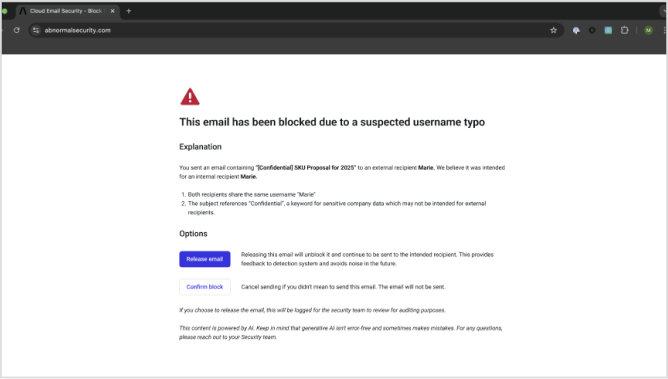Open the blue circular extension icon
The height and width of the screenshot is (379, 668).
pyautogui.click(x=576, y=30)
